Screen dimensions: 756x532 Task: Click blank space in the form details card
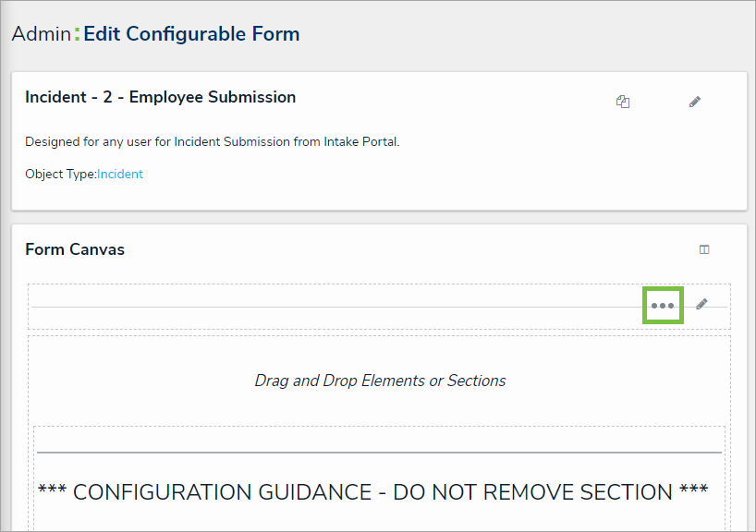coord(462,175)
